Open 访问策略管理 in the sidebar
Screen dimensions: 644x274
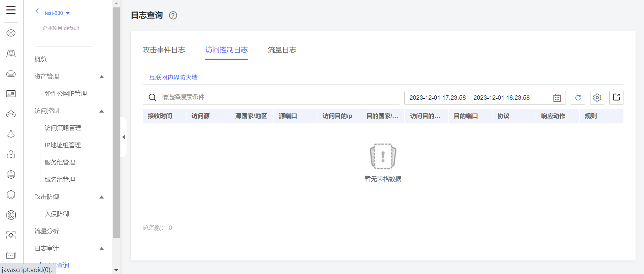(x=63, y=128)
